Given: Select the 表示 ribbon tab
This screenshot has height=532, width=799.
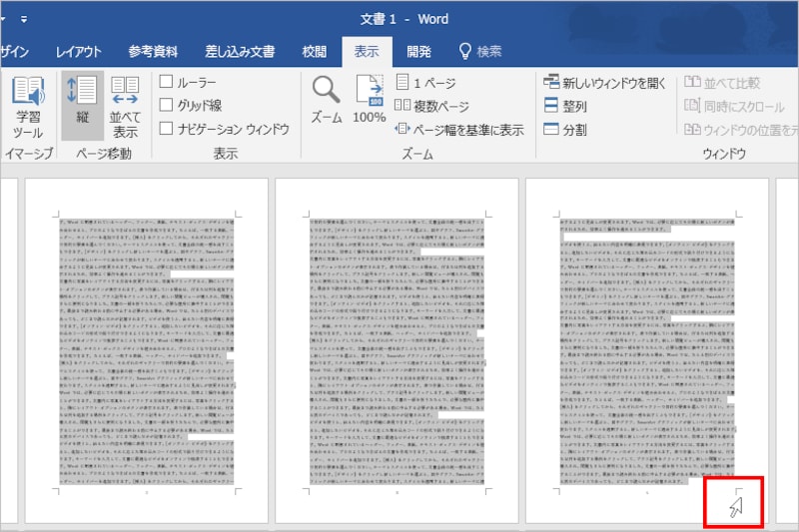Looking at the screenshot, I should click(x=367, y=52).
